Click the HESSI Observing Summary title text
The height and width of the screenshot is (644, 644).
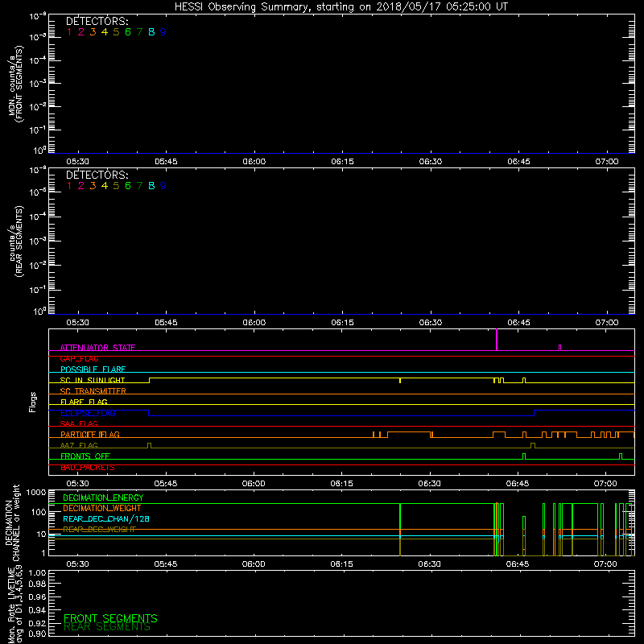[341, 7]
